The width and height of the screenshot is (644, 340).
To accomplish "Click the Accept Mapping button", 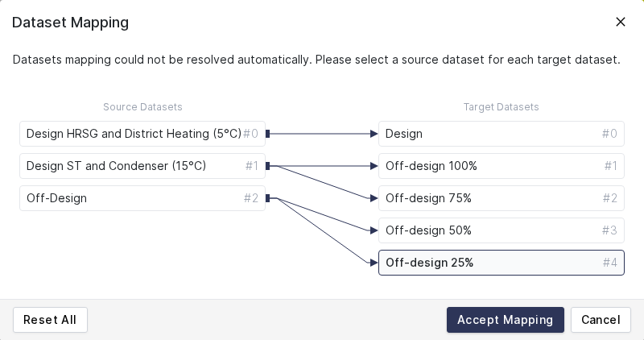I will (x=505, y=320).
